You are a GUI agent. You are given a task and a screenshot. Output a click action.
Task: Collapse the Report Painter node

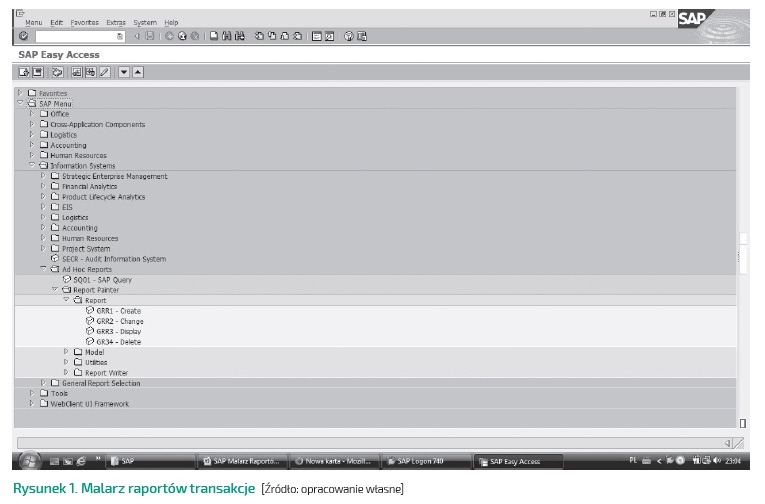point(55,289)
